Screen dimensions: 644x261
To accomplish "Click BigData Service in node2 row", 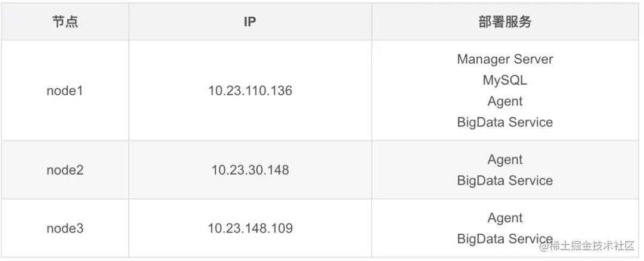I will [504, 181].
